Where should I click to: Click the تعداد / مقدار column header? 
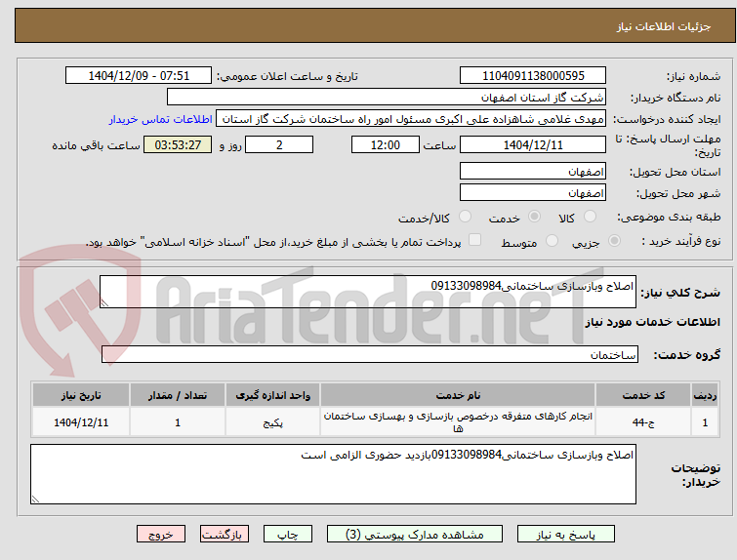point(178,395)
